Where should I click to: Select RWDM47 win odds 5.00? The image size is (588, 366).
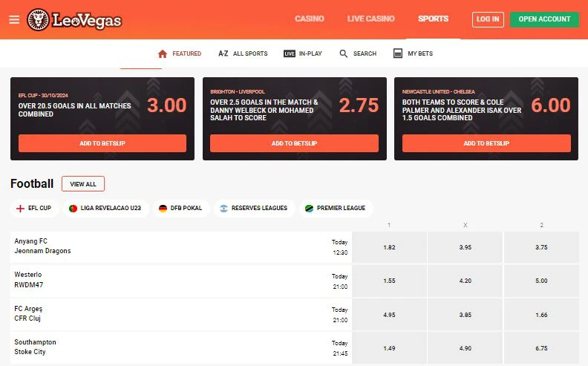click(x=541, y=281)
